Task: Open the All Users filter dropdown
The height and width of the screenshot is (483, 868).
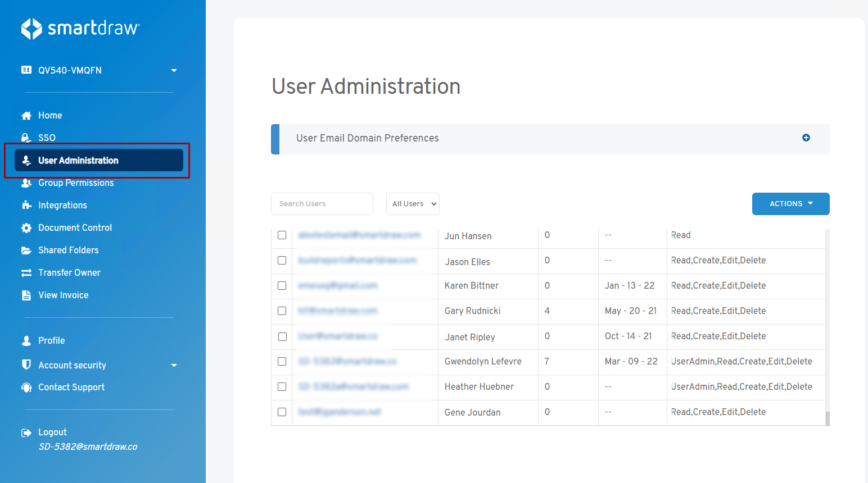Action: pyautogui.click(x=413, y=204)
